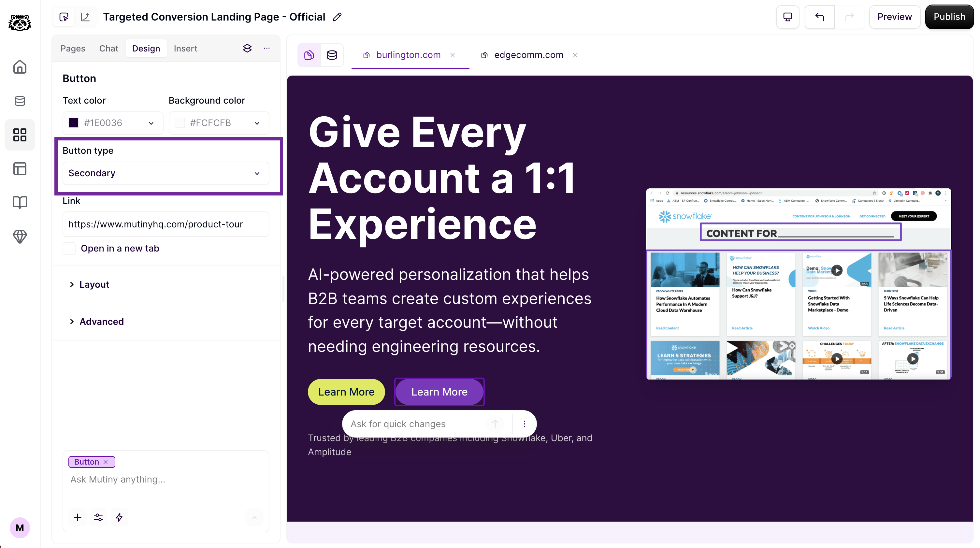The height and width of the screenshot is (548, 980).
Task: Close the edgecomm.com tab
Action: (x=575, y=55)
